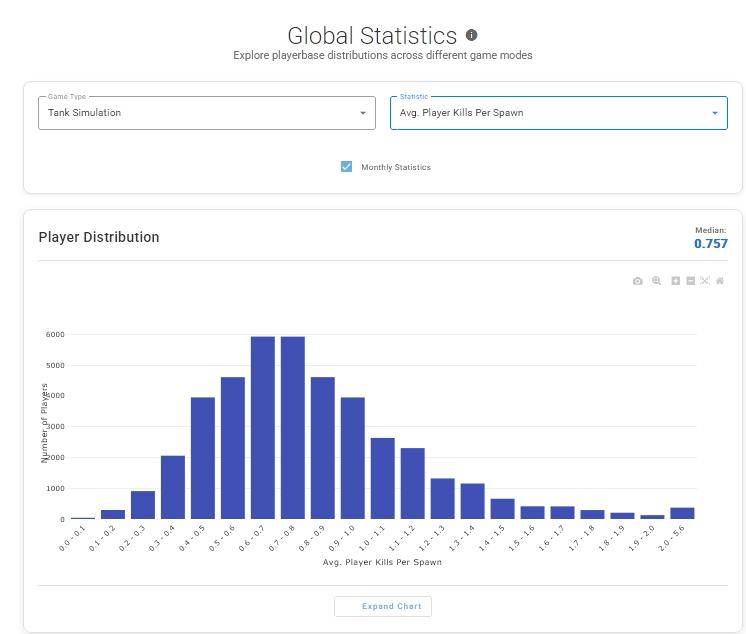Click the info icon beside Global Statistics

pyautogui.click(x=472, y=35)
